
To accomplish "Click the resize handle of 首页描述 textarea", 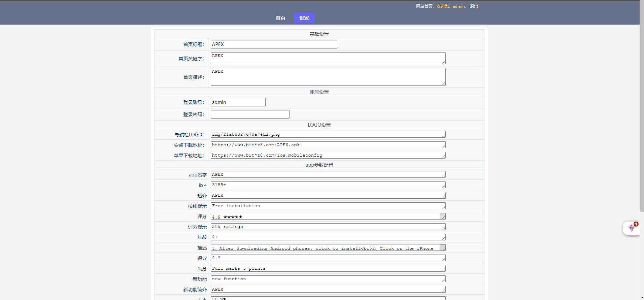I will pos(444,84).
